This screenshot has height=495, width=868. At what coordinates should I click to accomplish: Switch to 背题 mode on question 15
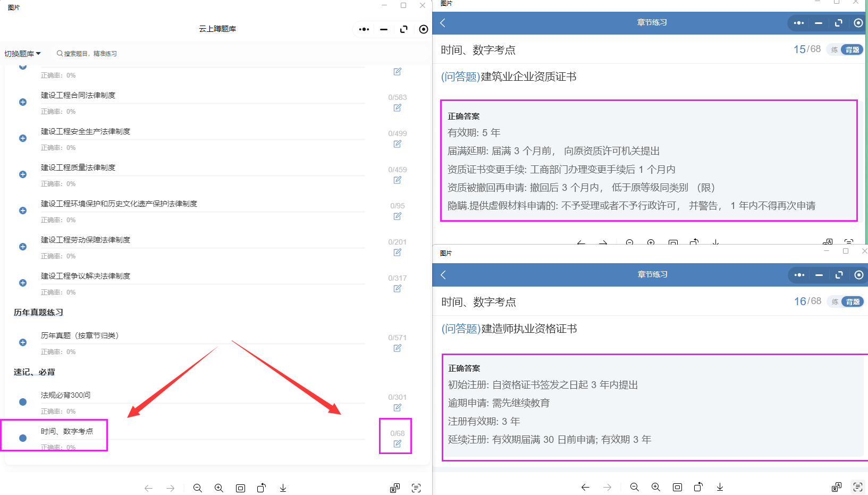tap(852, 50)
